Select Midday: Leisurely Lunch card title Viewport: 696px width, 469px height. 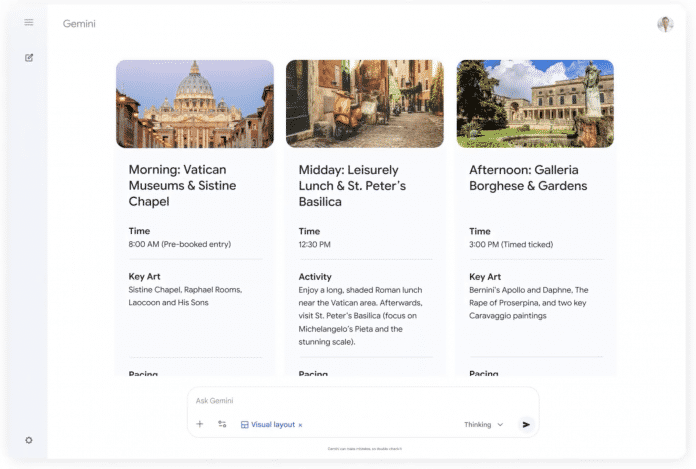click(352, 186)
